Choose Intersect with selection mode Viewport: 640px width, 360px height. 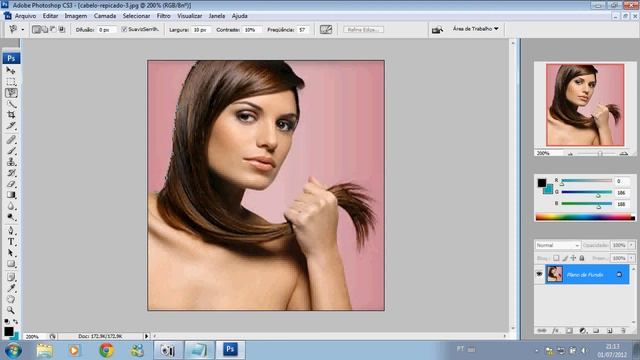(x=62, y=29)
